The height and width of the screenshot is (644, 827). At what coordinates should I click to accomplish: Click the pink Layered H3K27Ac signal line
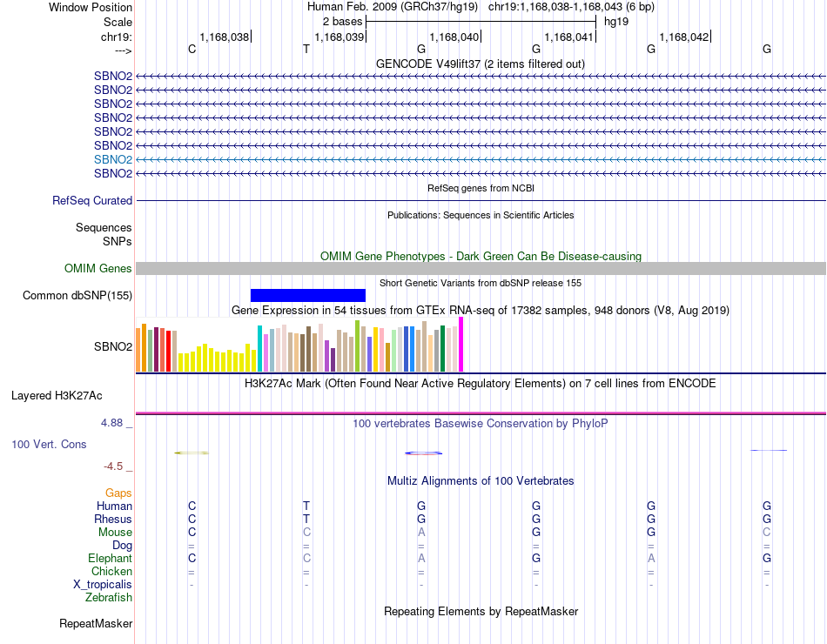(481, 413)
